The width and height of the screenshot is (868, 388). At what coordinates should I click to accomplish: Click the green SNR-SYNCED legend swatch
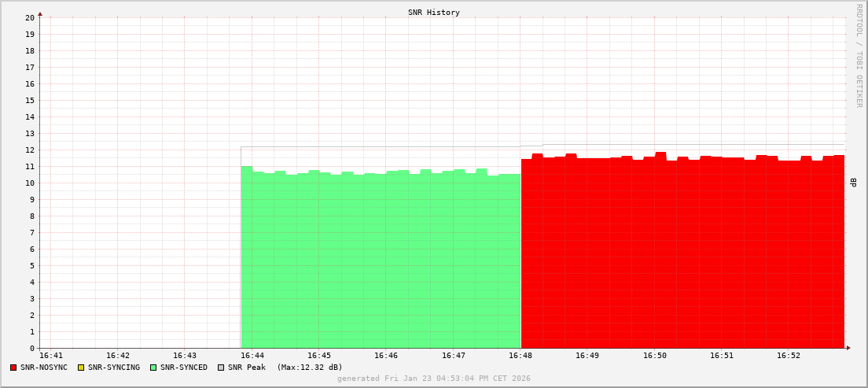pos(153,368)
